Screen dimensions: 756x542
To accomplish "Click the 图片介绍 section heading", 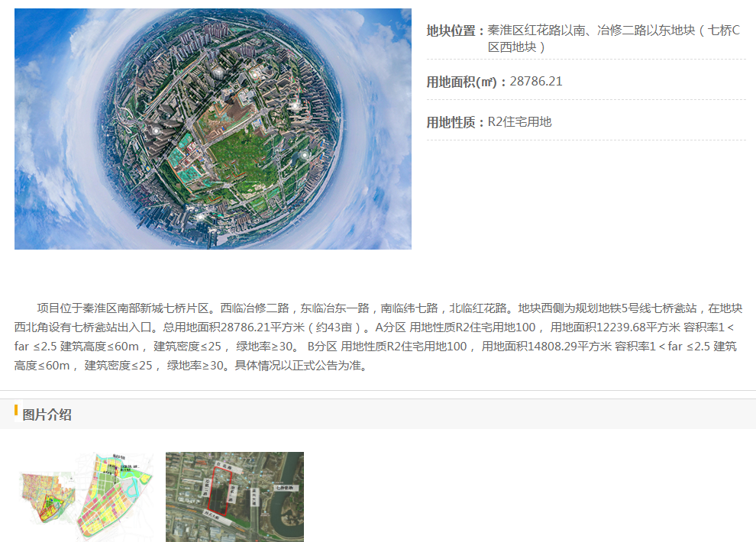I will pyautogui.click(x=47, y=415).
